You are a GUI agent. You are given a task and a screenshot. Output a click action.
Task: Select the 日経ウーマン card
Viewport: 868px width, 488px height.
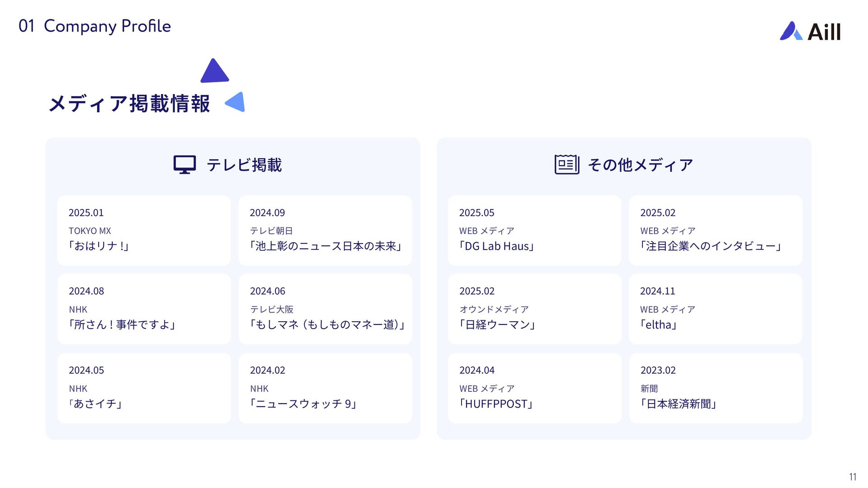pyautogui.click(x=534, y=309)
